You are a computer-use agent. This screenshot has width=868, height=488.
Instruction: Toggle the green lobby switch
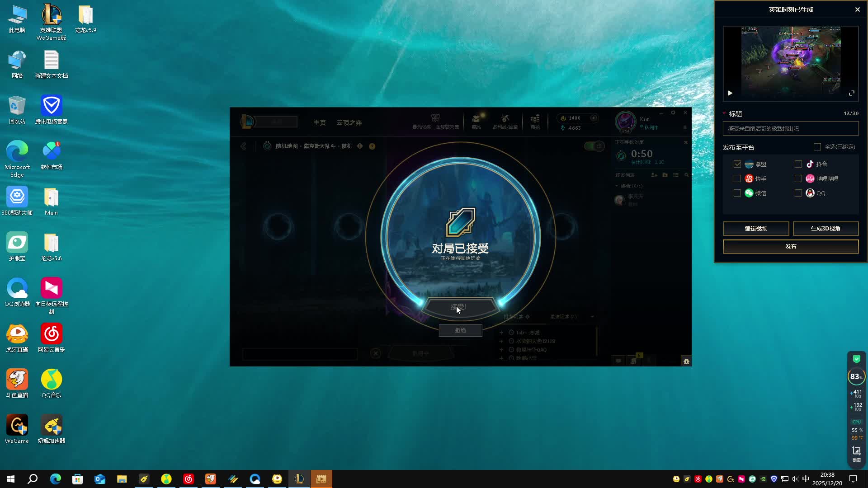click(594, 146)
